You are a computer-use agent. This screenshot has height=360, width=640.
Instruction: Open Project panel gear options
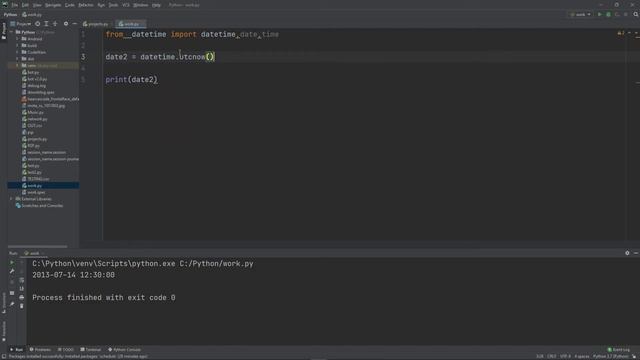click(x=66, y=24)
